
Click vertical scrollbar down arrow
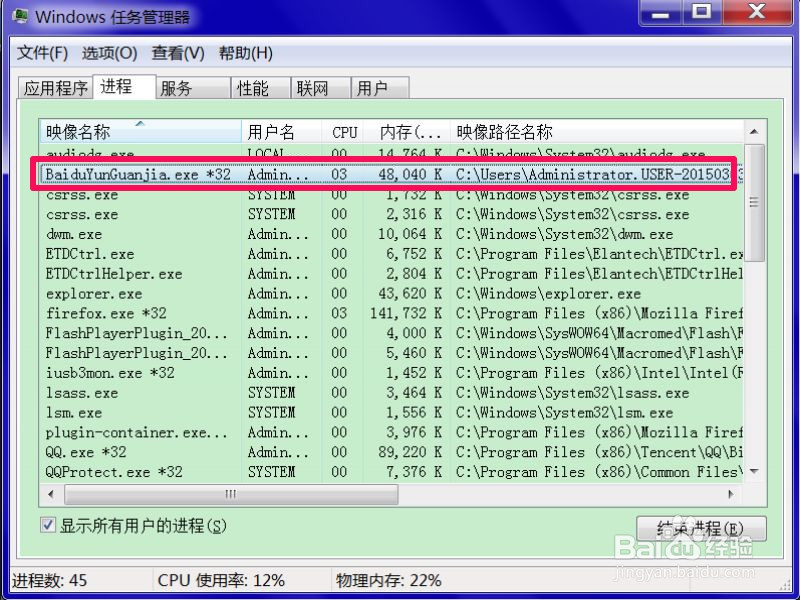[755, 471]
